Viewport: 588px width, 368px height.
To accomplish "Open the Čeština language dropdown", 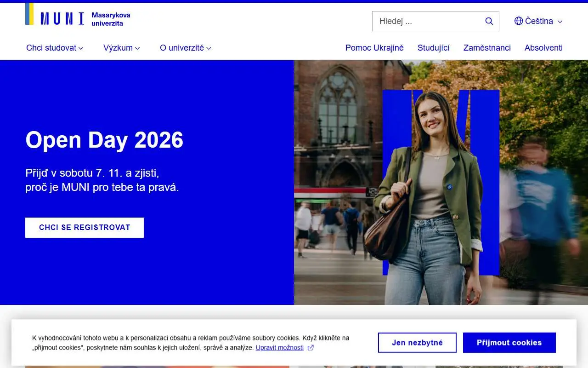I will click(538, 21).
